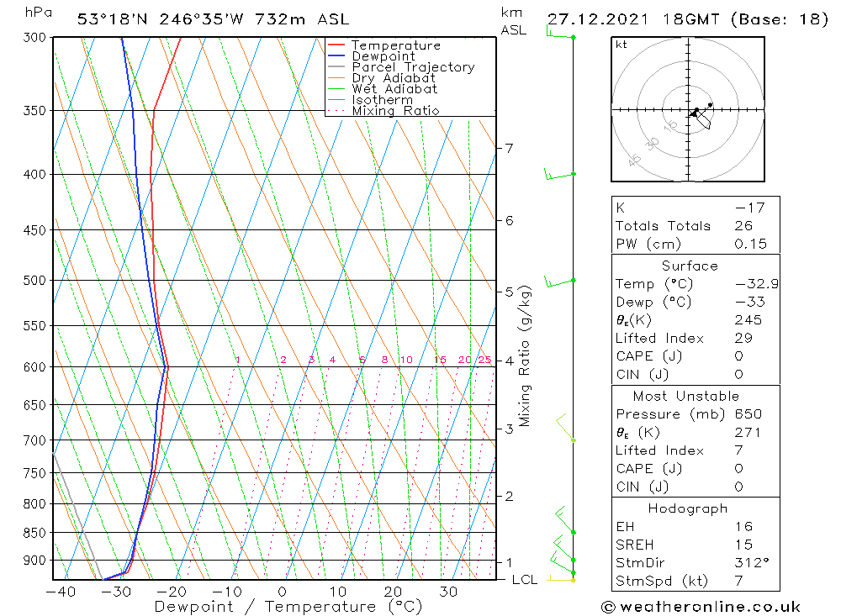Click the 'Totals Totals' row
The image size is (841, 616).
696,226
